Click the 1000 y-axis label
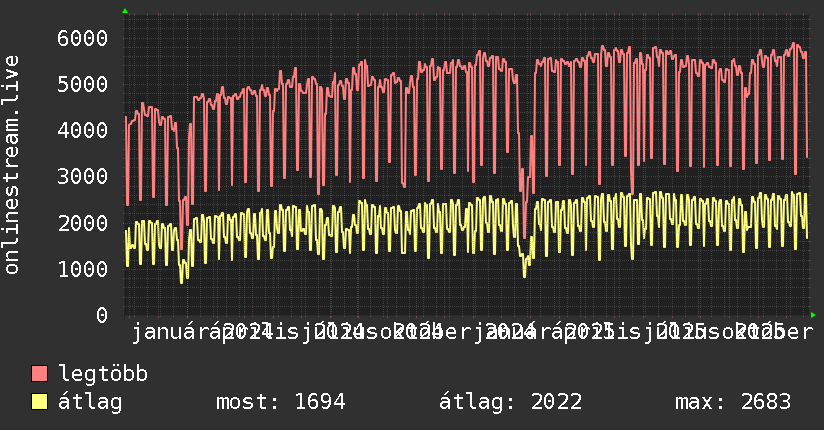The height and width of the screenshot is (430, 824). click(x=80, y=268)
